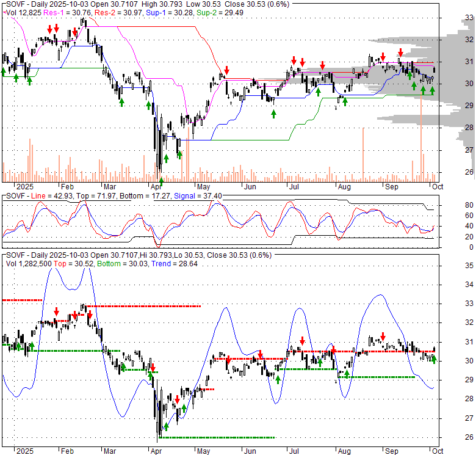Click the Sep month label under the bottom chart
476x455 pixels.
392,451
